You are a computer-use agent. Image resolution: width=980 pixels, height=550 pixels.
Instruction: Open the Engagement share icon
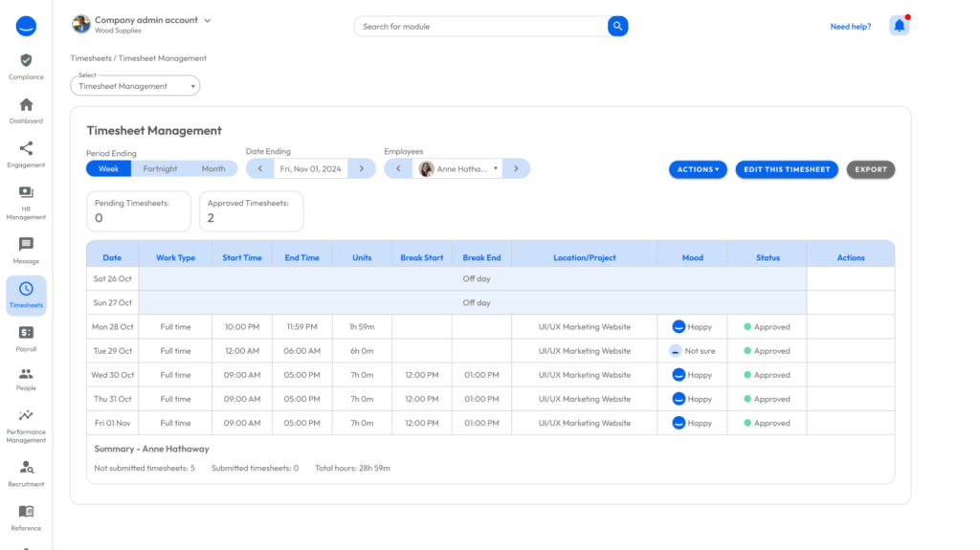pyautogui.click(x=26, y=149)
